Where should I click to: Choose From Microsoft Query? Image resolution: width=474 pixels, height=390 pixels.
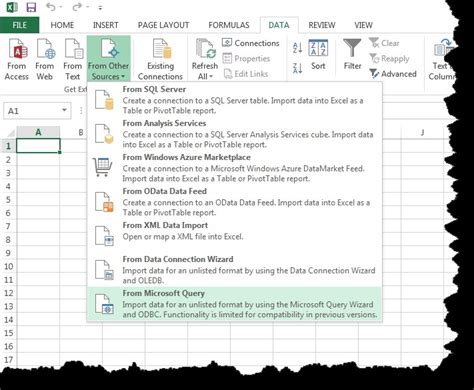click(235, 304)
